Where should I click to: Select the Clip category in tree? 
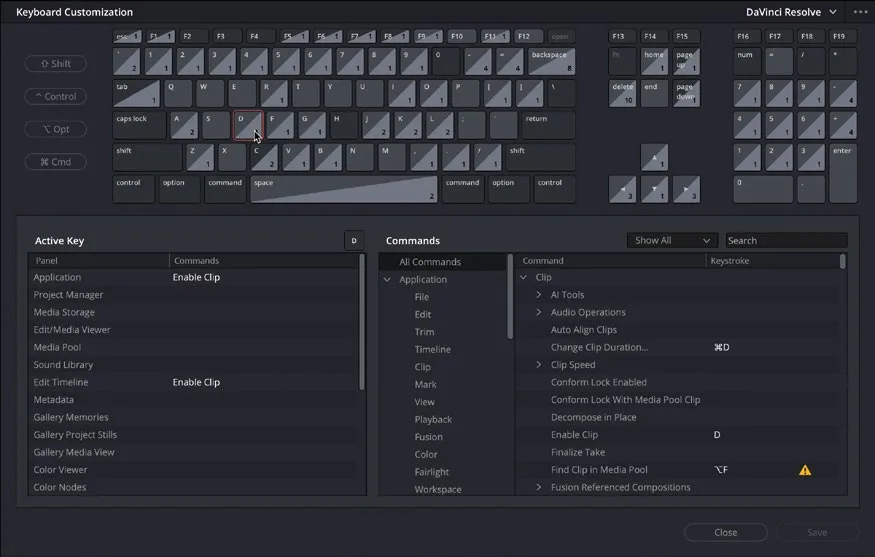(422, 367)
